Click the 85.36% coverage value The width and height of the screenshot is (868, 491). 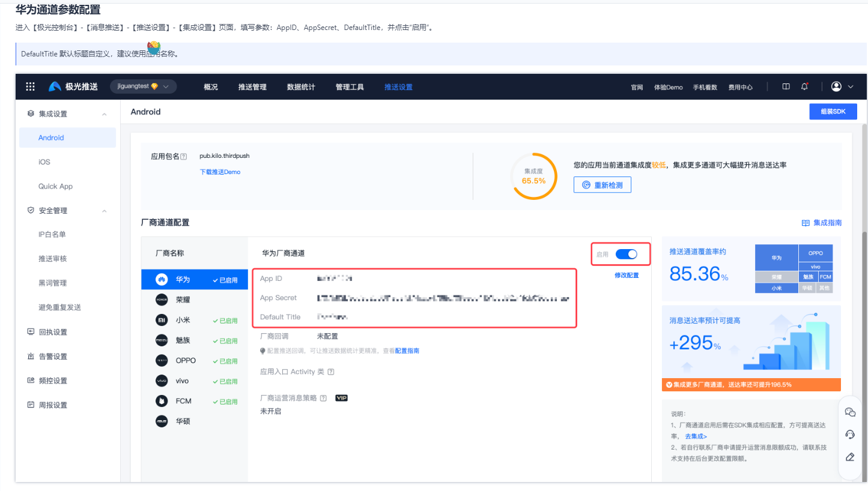699,274
